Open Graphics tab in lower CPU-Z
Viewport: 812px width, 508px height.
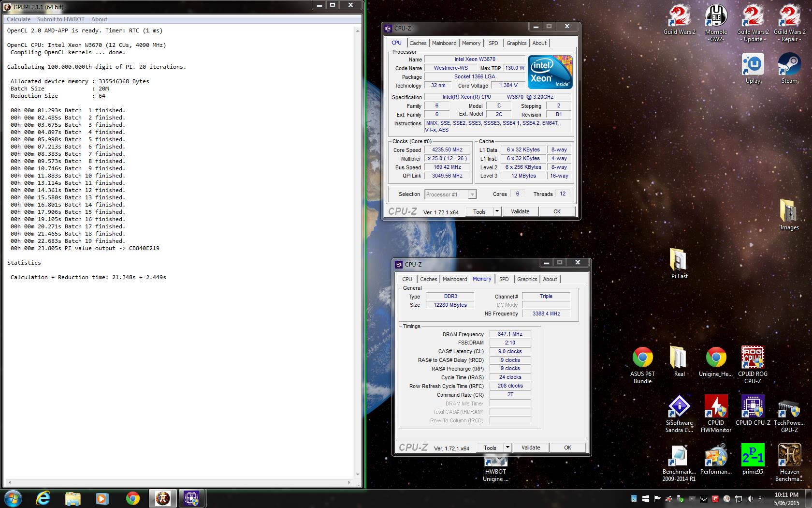pos(527,279)
